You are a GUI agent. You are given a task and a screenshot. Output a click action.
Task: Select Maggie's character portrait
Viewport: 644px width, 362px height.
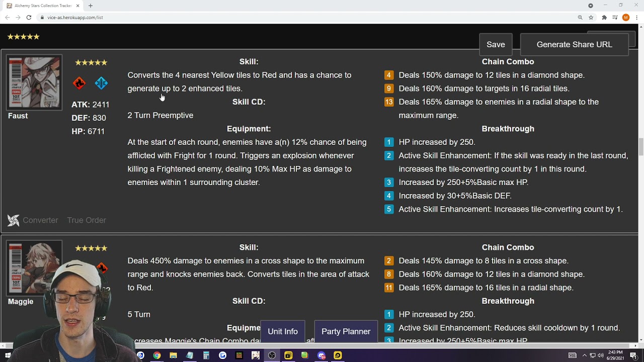click(34, 268)
